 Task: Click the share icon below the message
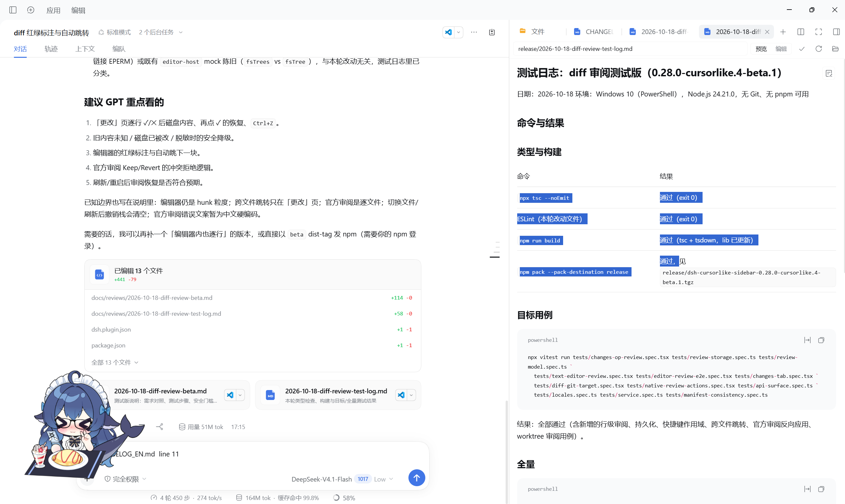pos(160,427)
